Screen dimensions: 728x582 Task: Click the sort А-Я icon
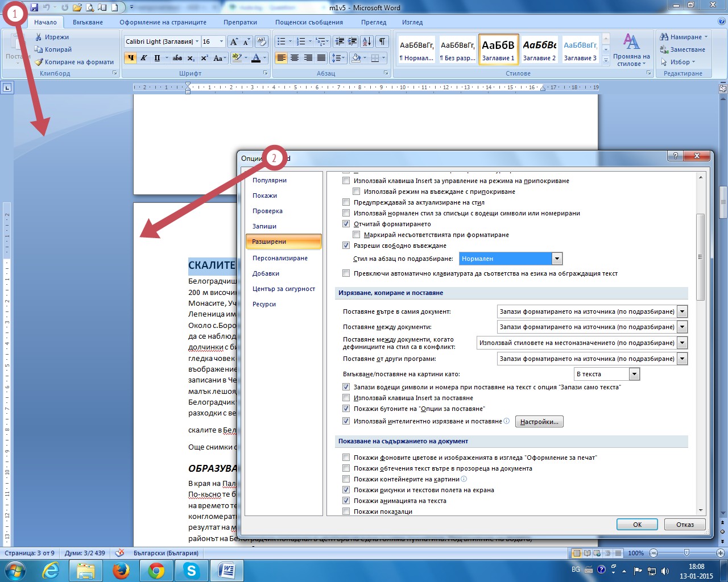pos(367,41)
